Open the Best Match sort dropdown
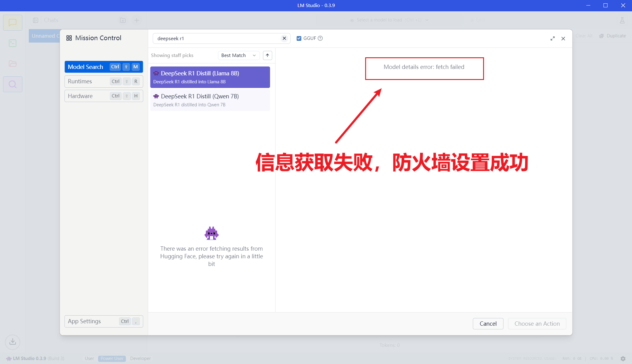Image resolution: width=632 pixels, height=364 pixels. (x=239, y=55)
